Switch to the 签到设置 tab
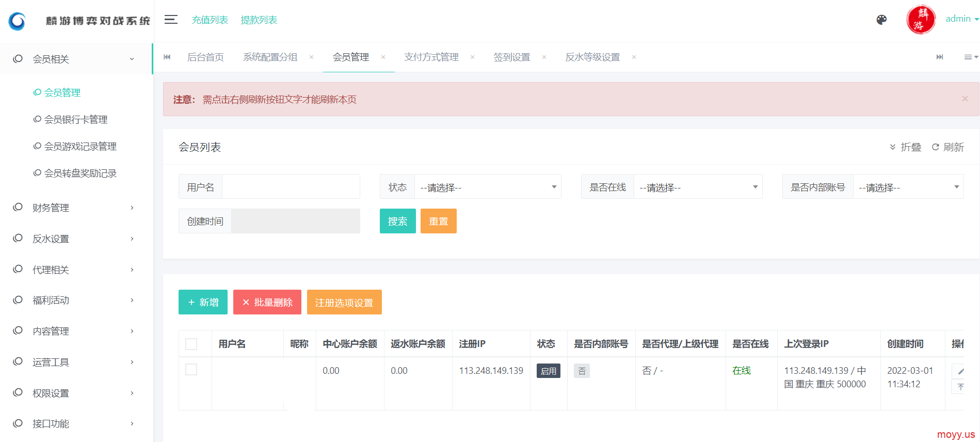Image resolution: width=980 pixels, height=442 pixels. tap(512, 57)
